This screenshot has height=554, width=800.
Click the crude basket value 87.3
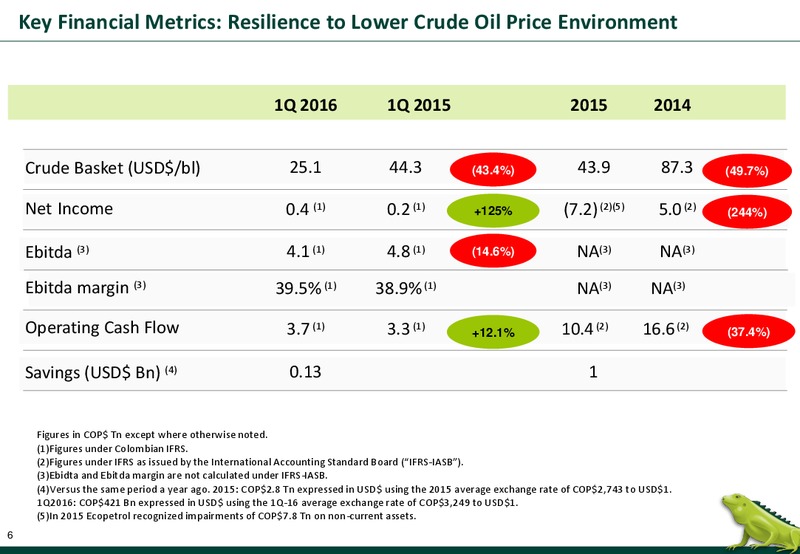tap(677, 167)
